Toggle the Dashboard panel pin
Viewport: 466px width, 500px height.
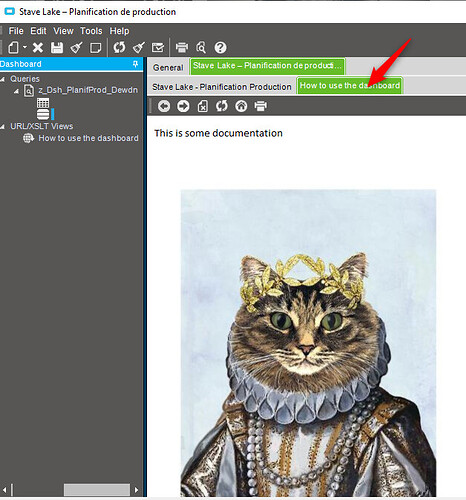coord(135,64)
